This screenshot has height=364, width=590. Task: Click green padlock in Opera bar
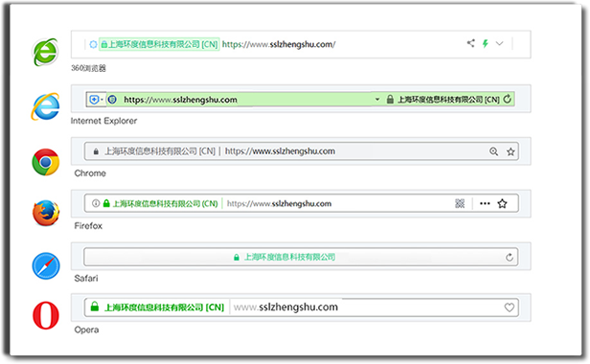coord(95,307)
